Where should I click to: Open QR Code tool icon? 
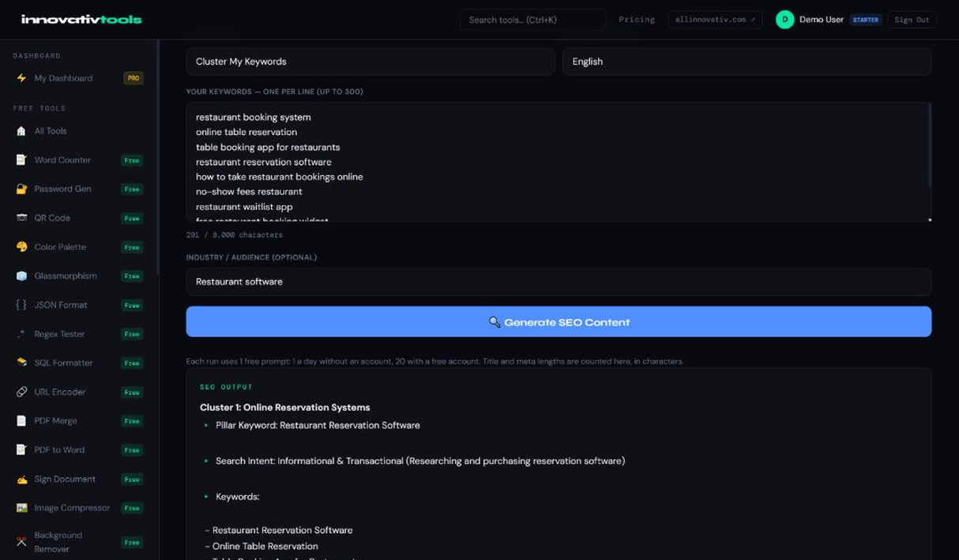21,218
